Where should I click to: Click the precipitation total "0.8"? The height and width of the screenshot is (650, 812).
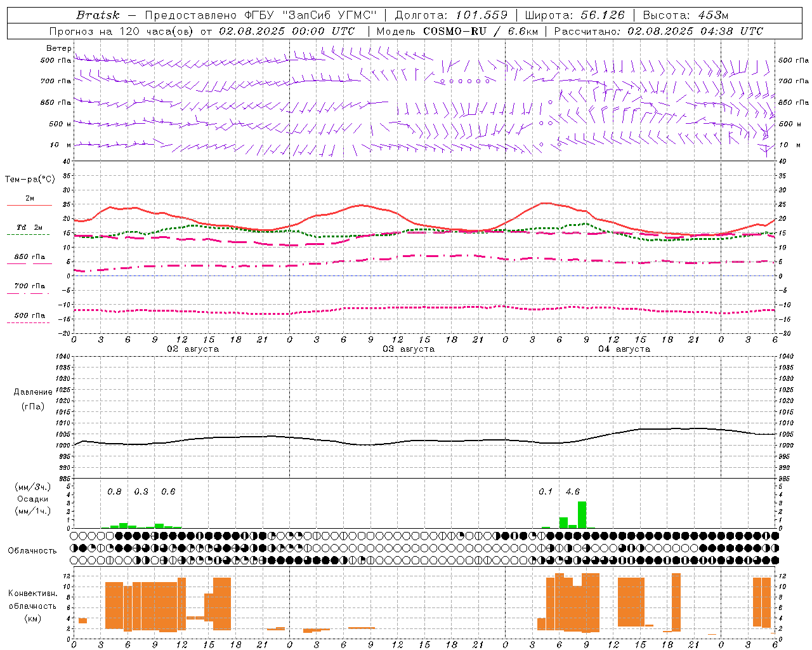tap(114, 492)
